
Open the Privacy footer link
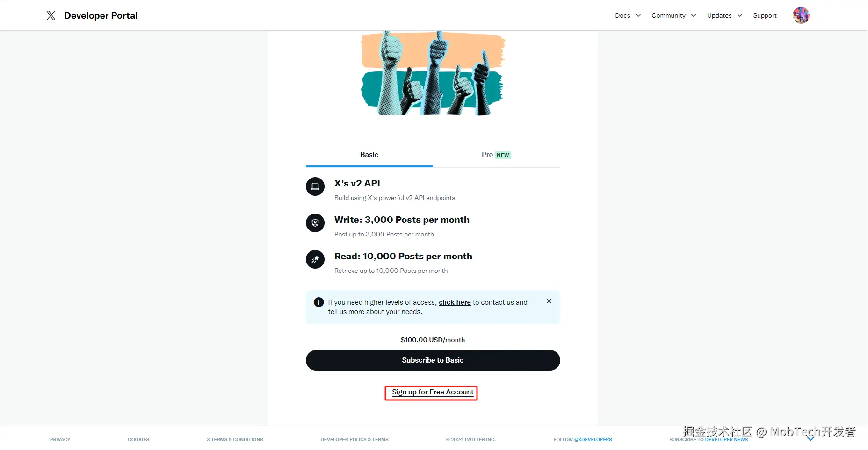(60, 440)
